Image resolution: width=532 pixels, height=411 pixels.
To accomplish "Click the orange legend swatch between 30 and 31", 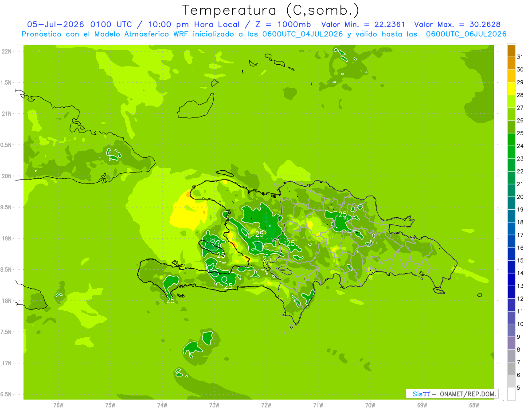I will point(511,63).
